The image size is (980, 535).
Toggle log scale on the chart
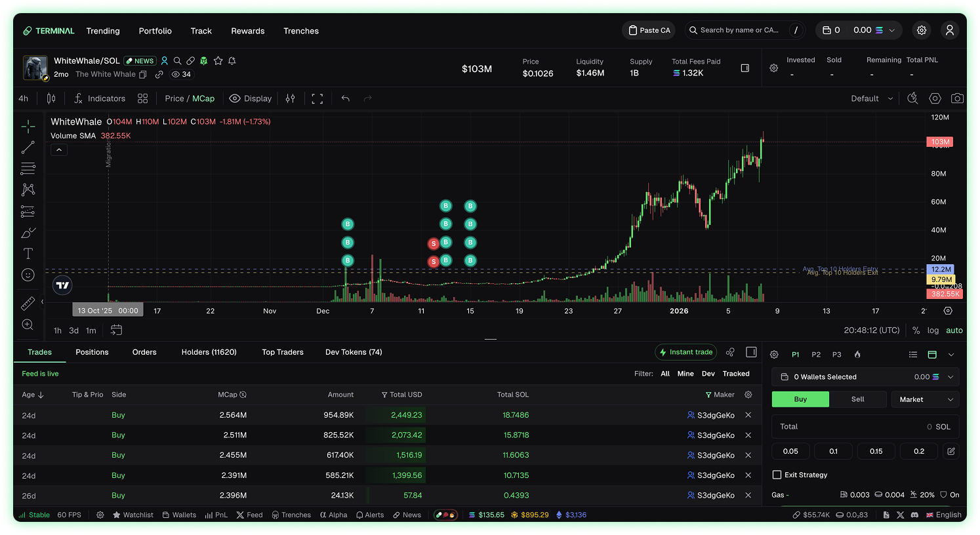pyautogui.click(x=933, y=330)
